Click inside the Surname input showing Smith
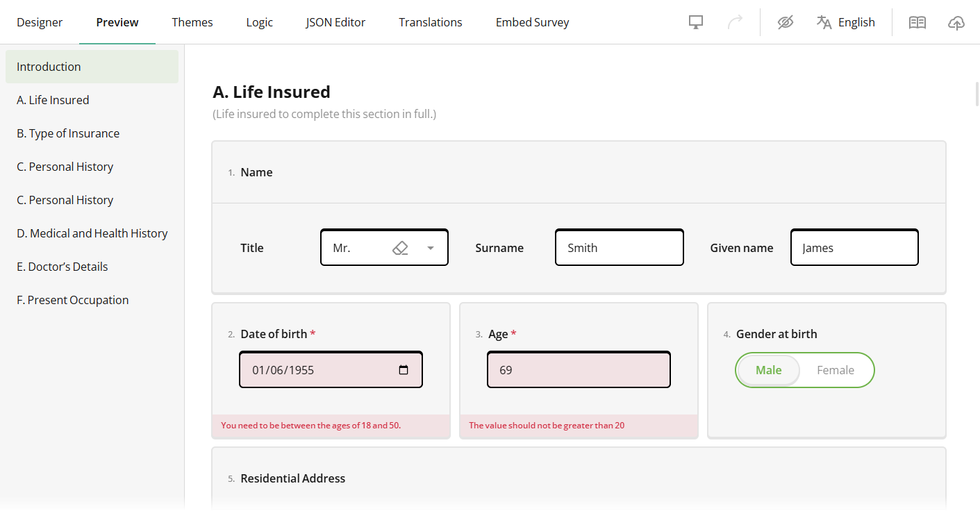980x511 pixels. pos(619,247)
